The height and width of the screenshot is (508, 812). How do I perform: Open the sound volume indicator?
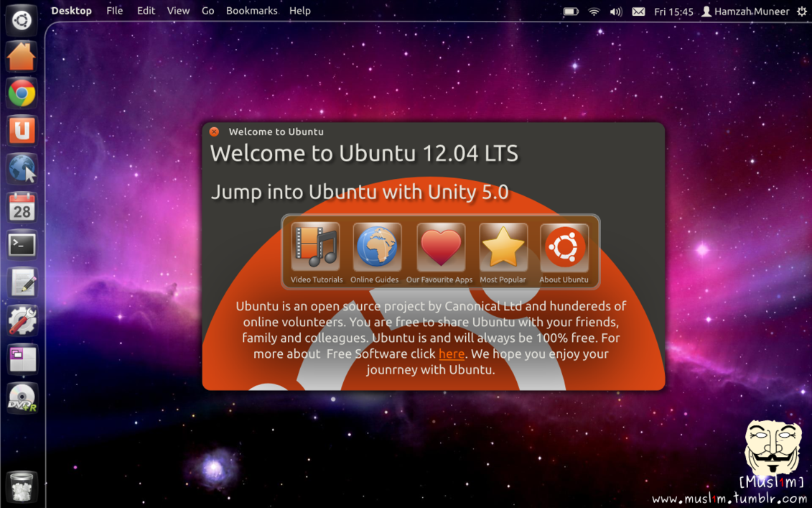pos(616,11)
